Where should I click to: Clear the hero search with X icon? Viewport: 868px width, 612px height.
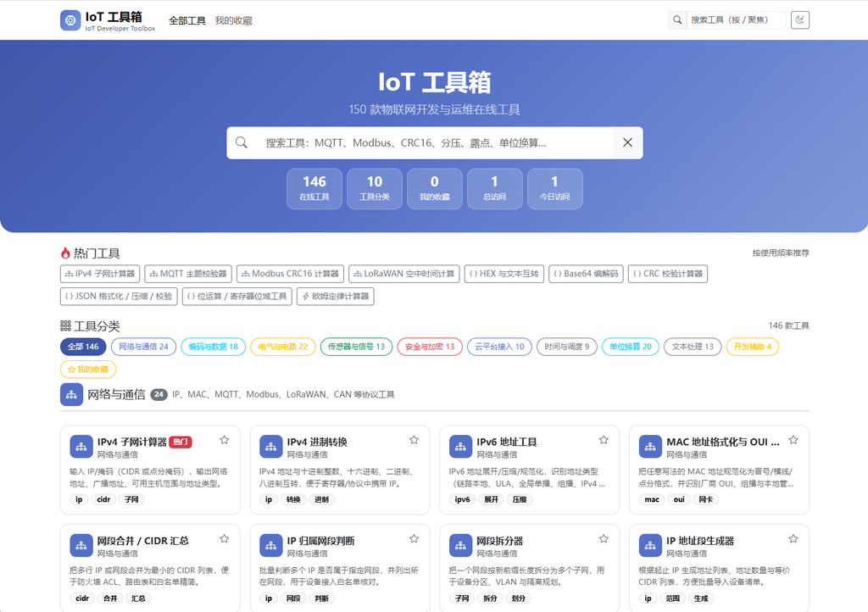click(x=627, y=142)
